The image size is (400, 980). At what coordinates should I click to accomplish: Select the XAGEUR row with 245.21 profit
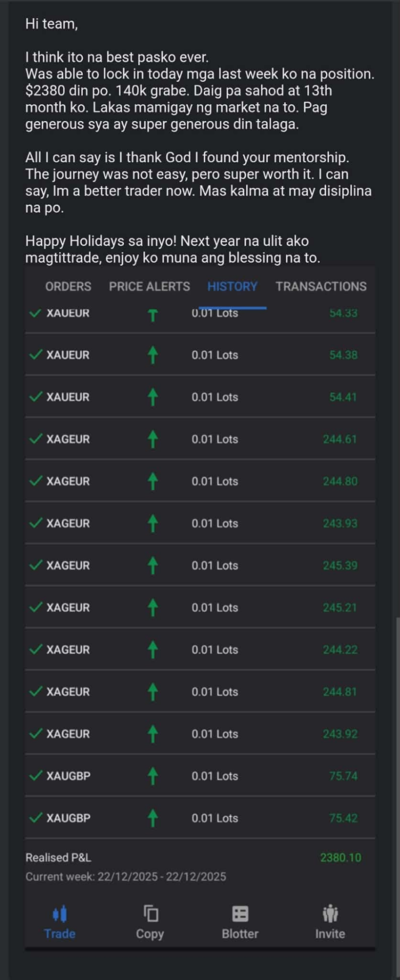tap(200, 607)
